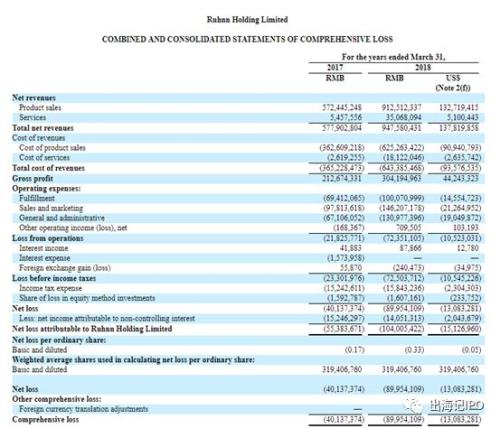Click Total cost of revenues 2018 value (643,385,468)
This screenshot has width=500, height=428.
(402, 168)
